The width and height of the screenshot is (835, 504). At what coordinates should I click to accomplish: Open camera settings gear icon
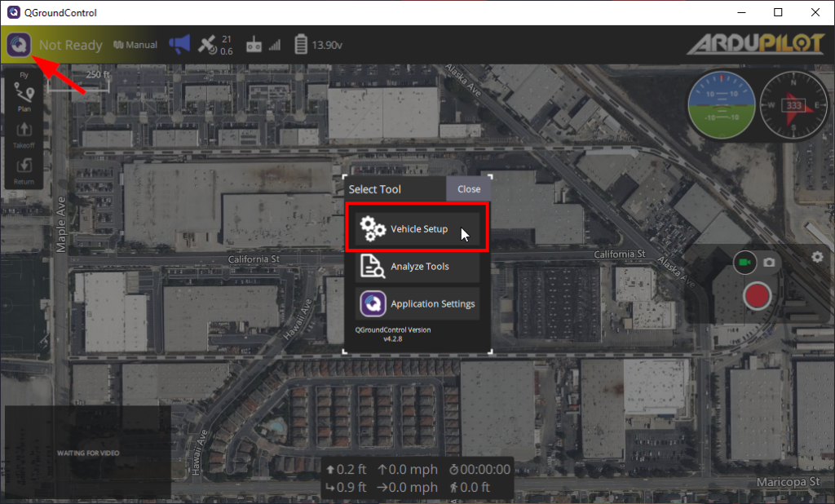(817, 257)
